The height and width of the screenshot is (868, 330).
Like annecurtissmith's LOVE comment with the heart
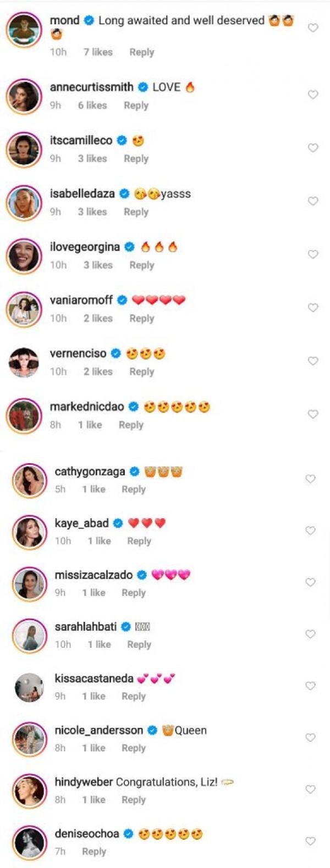[x=313, y=94]
